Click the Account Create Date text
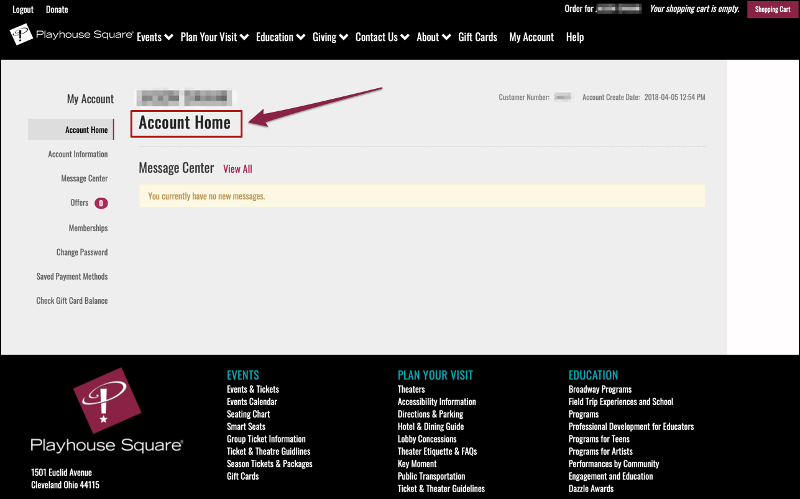 coord(644,97)
